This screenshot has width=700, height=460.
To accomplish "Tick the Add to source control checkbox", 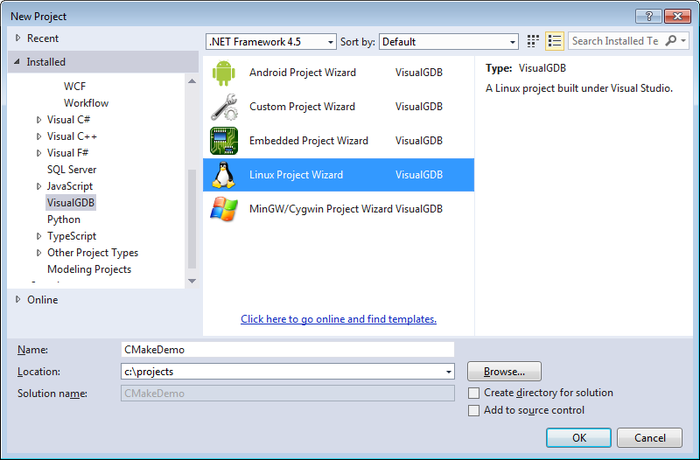I will click(x=474, y=410).
